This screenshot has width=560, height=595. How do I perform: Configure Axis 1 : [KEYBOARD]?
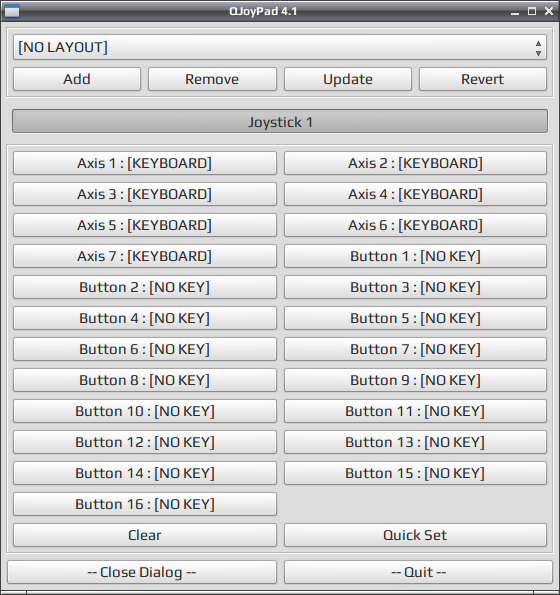pos(145,163)
